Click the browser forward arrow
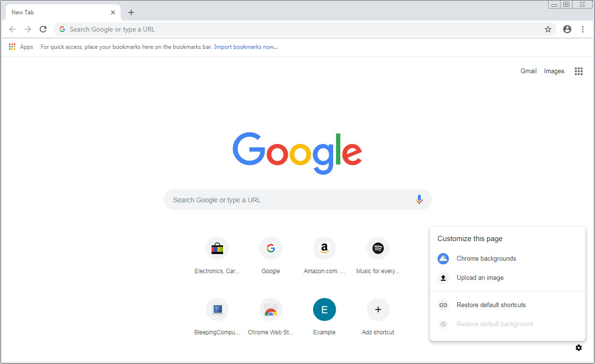Image resolution: width=595 pixels, height=364 pixels. click(28, 29)
